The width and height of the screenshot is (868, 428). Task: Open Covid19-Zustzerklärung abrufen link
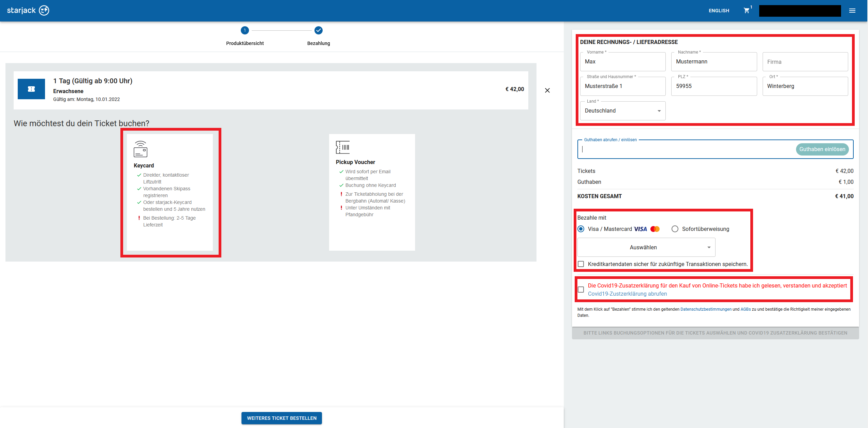(627, 294)
